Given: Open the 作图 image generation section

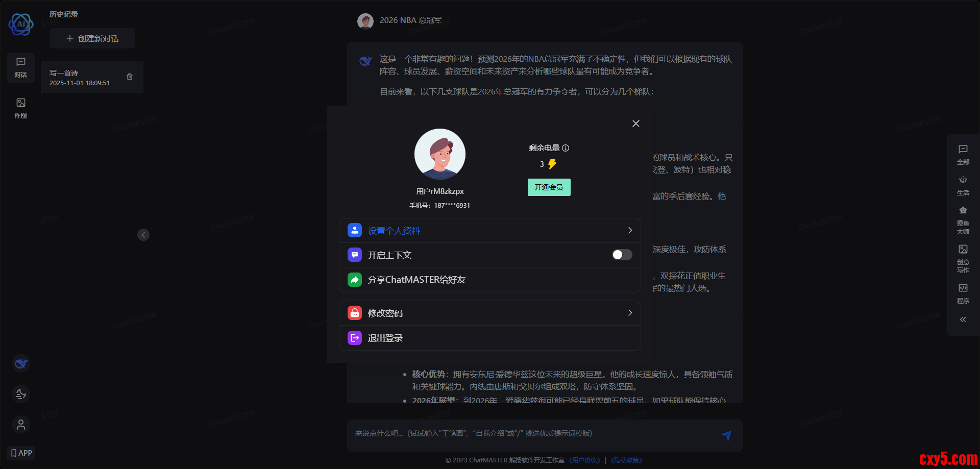Looking at the screenshot, I should click(21, 108).
